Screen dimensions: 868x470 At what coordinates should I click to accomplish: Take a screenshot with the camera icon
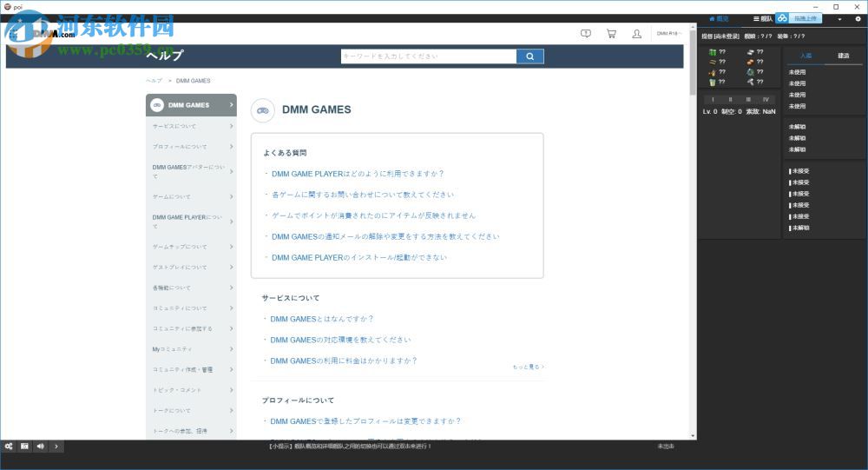click(24, 447)
